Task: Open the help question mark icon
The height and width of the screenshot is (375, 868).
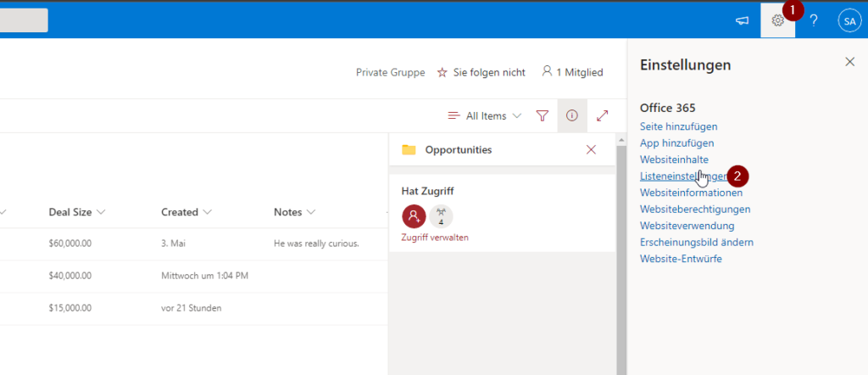Action: pyautogui.click(x=813, y=20)
